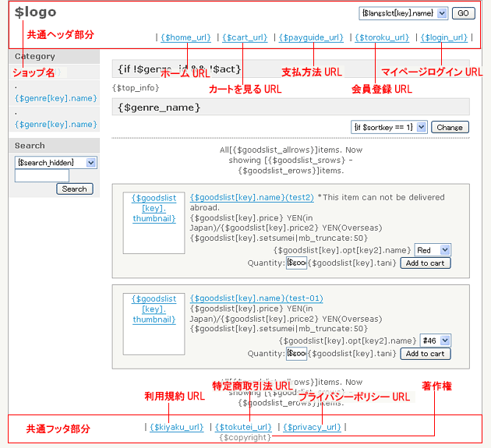491x448 pixels.
Task: Open the {$tokutei_url} footer link
Action: click(x=243, y=427)
